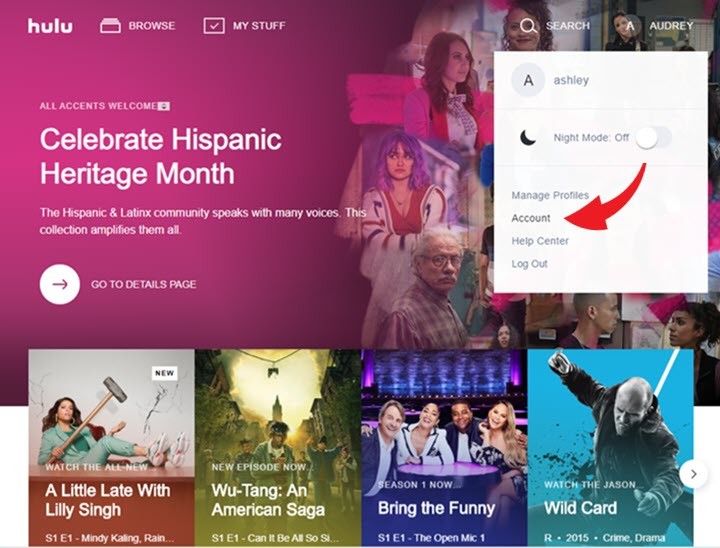720x548 pixels.
Task: Click 'NEW EPISODE NOW...' caption
Action: pyautogui.click(x=262, y=467)
